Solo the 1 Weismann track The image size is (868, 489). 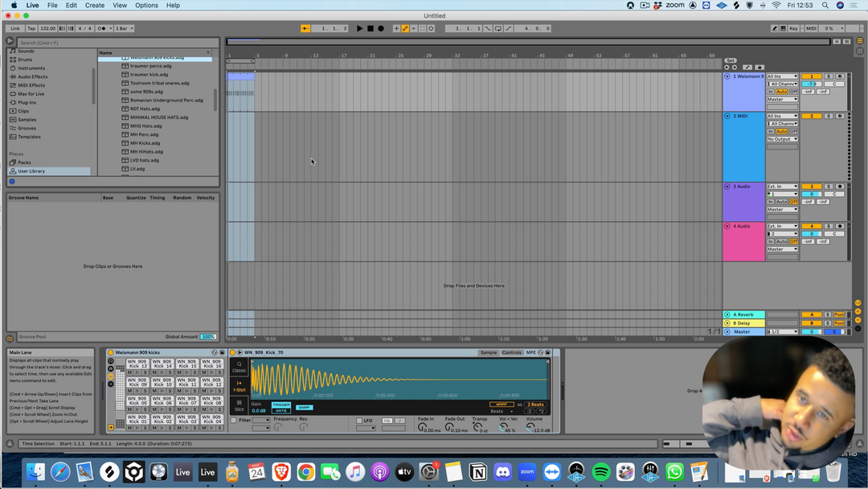click(829, 76)
